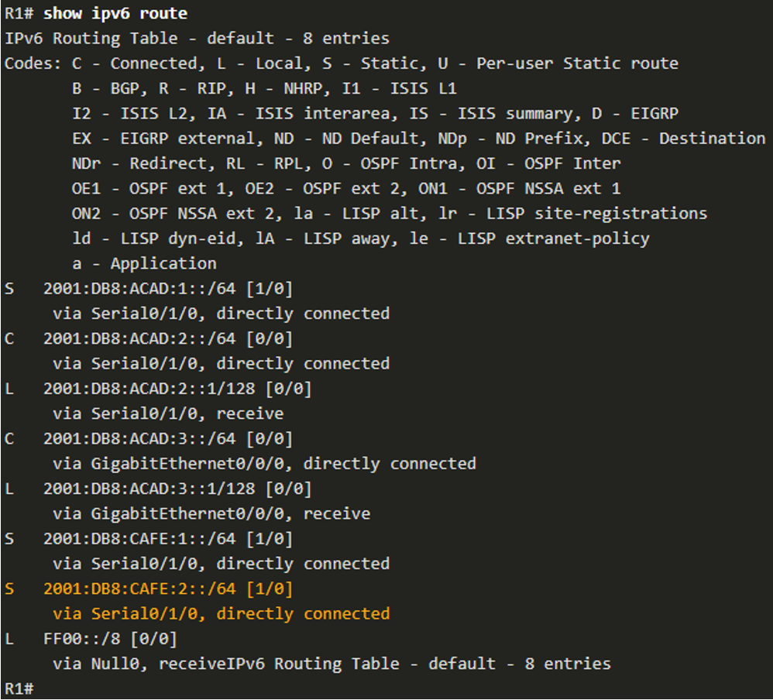Click the 'Codes: C - Connected' legend line
773x700 pixels.
tap(341, 63)
